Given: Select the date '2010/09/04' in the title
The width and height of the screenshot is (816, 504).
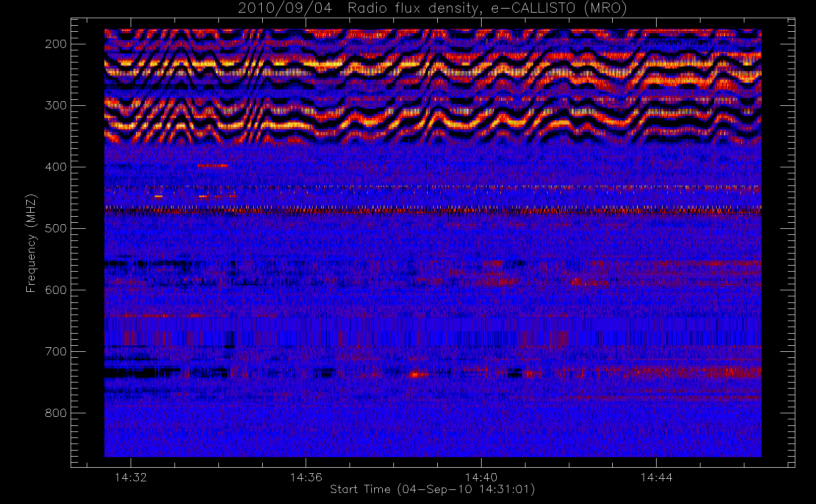Looking at the screenshot, I should click(285, 8).
